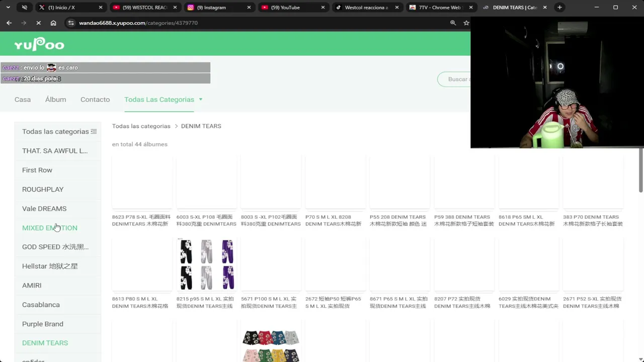Click the muted-audio tab at far left
Viewport: 644px width, 362px height.
24,8
